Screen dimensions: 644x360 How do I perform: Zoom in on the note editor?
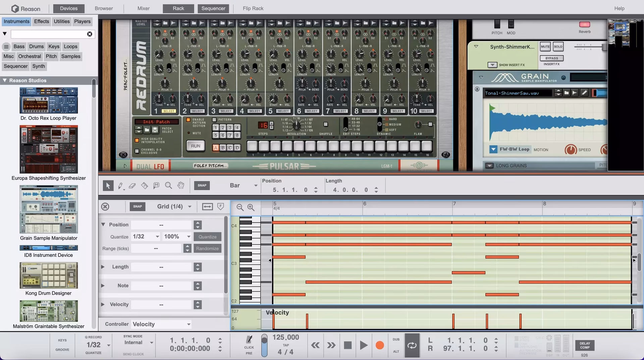[251, 207]
